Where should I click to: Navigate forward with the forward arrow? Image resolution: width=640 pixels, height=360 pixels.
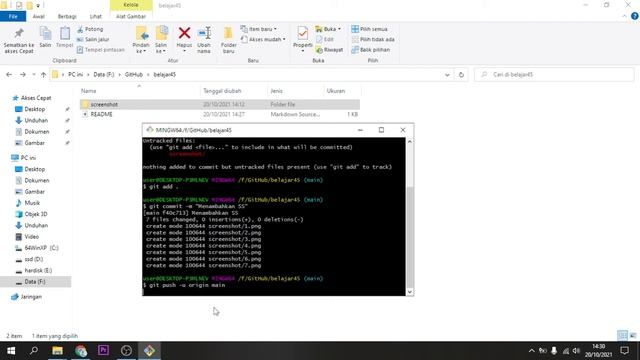point(23,75)
